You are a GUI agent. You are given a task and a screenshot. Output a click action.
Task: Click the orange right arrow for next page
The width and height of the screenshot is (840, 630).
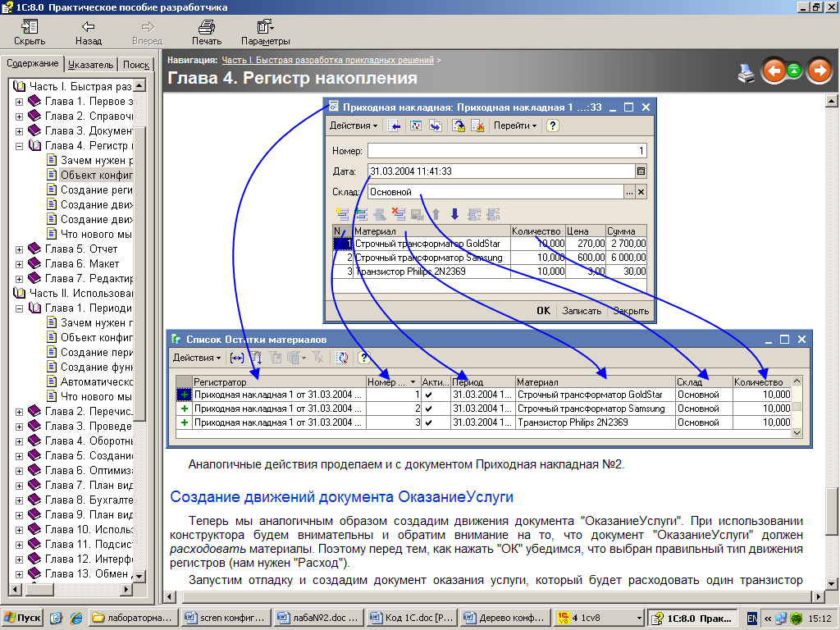819,71
